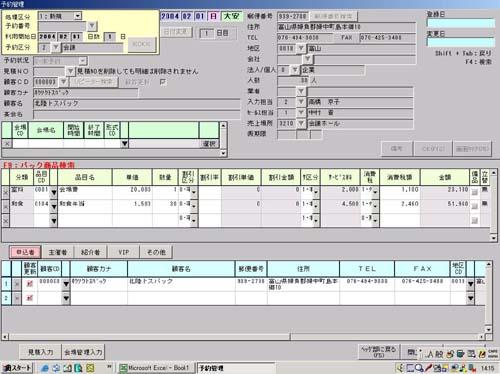
Task: Expand the 売上場所 dropdown for 会議ホール
Action: [x=301, y=123]
